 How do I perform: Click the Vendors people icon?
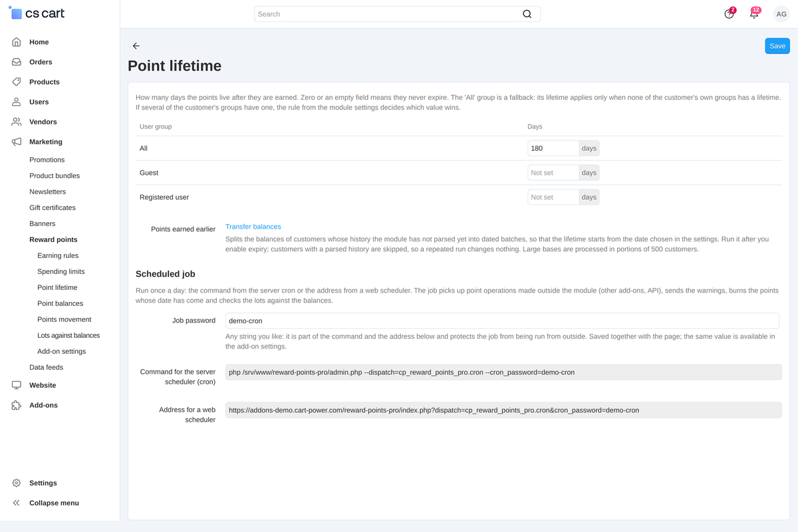[17, 122]
